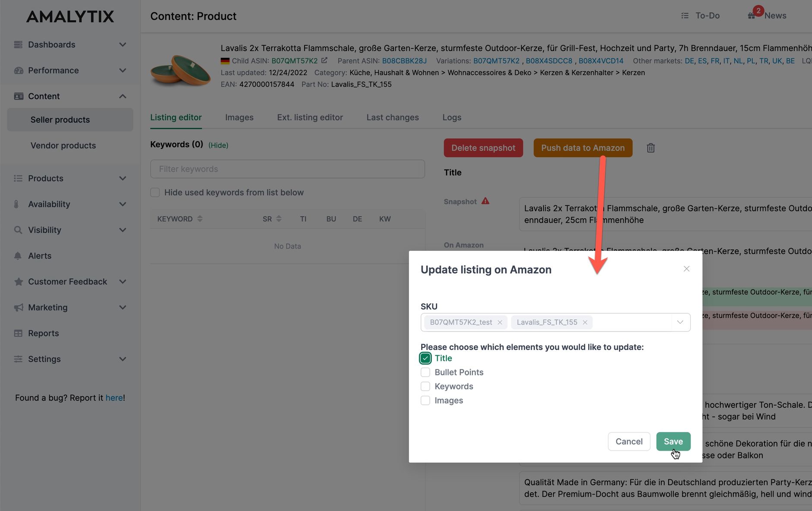
Task: Click the Reports table icon
Action: click(x=18, y=333)
